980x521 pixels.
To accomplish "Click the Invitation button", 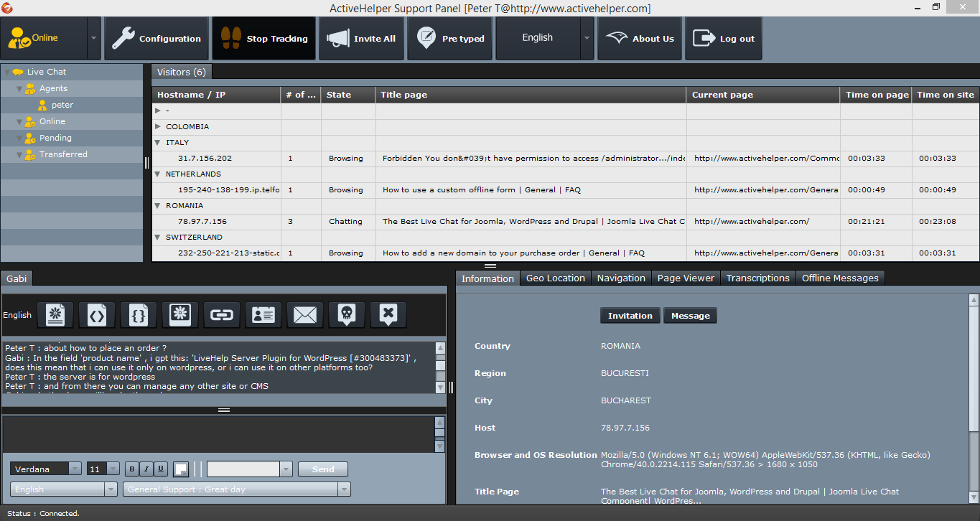I will coord(630,316).
